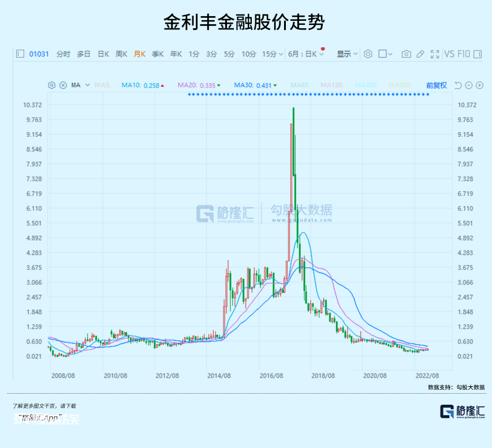Enter fullscreen chart mode
The image size is (492, 448).
435,54
